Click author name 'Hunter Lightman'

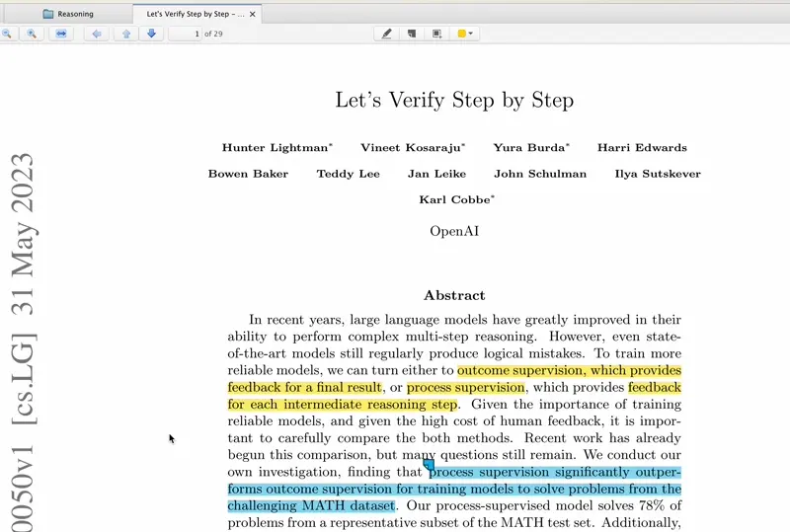point(276,148)
